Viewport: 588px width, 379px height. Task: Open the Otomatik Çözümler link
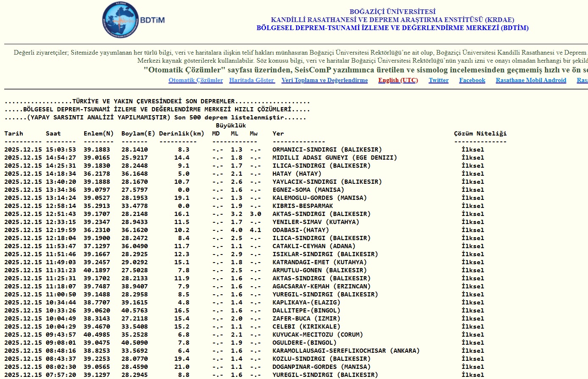pyautogui.click(x=195, y=80)
